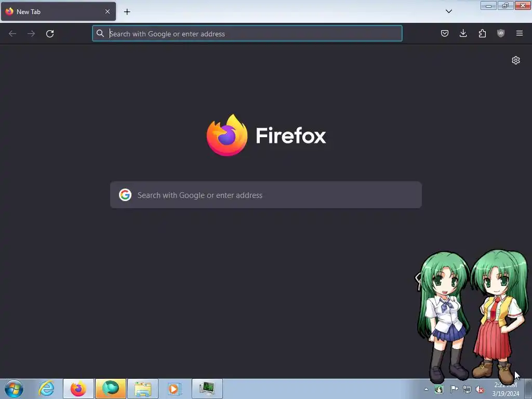Focus the top address bar field

247,34
